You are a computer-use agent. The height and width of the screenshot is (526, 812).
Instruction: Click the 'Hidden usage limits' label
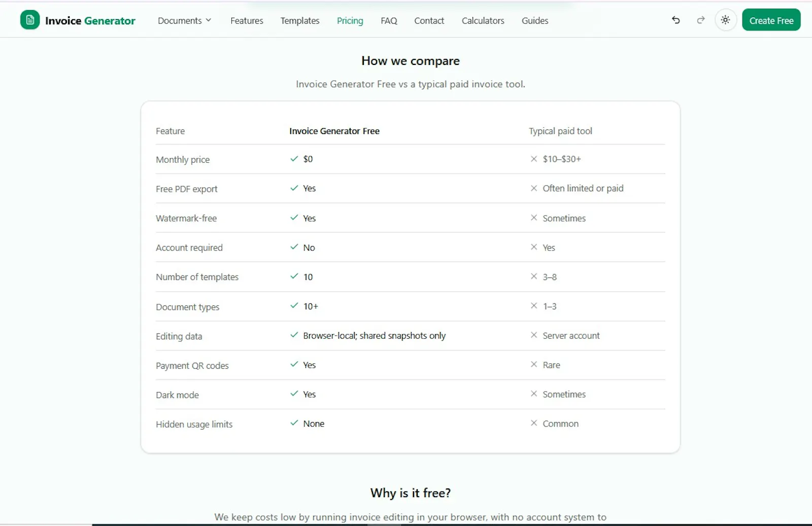194,425
